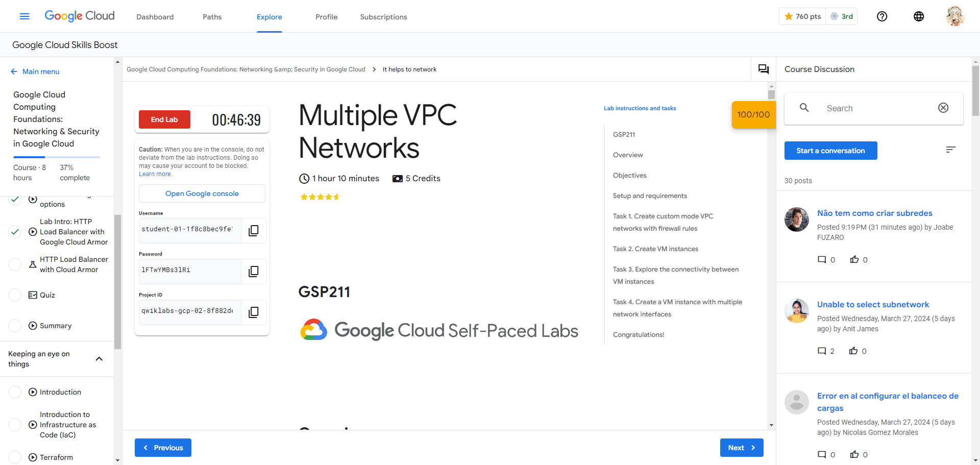Click the Google Cloud logo
This screenshot has height=465, width=980.
80,16
